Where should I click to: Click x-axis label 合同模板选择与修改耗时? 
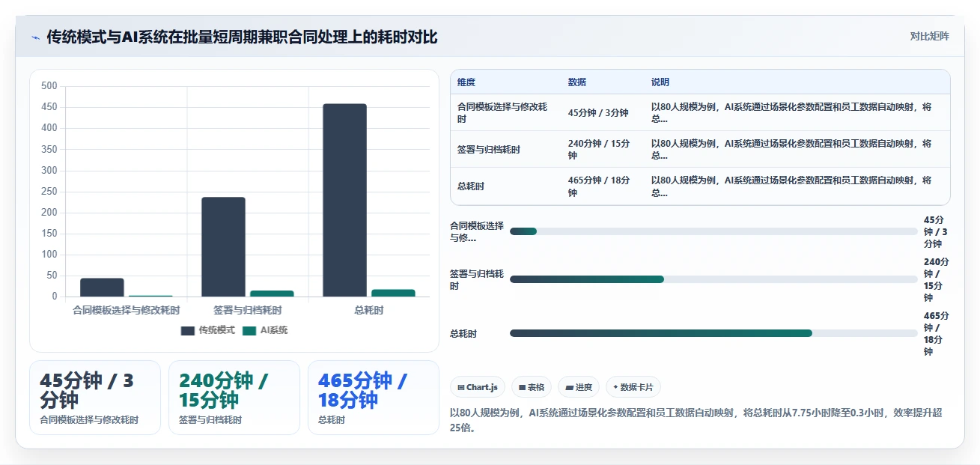[126, 310]
